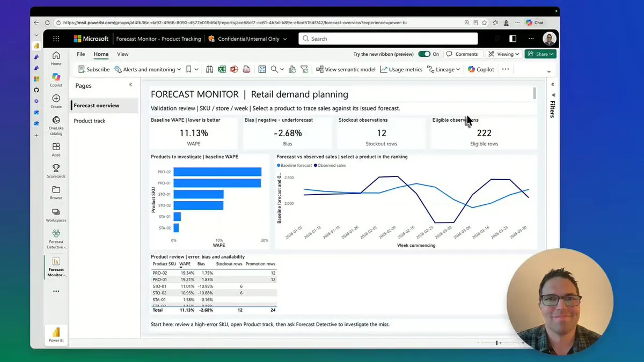Screen dimensions: 644x362
Task: Sort by the WAPE column header
Action: (185, 264)
